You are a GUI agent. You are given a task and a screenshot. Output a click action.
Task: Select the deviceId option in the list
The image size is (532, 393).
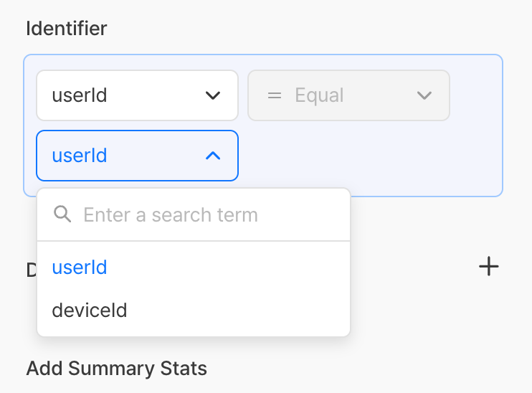coord(90,310)
